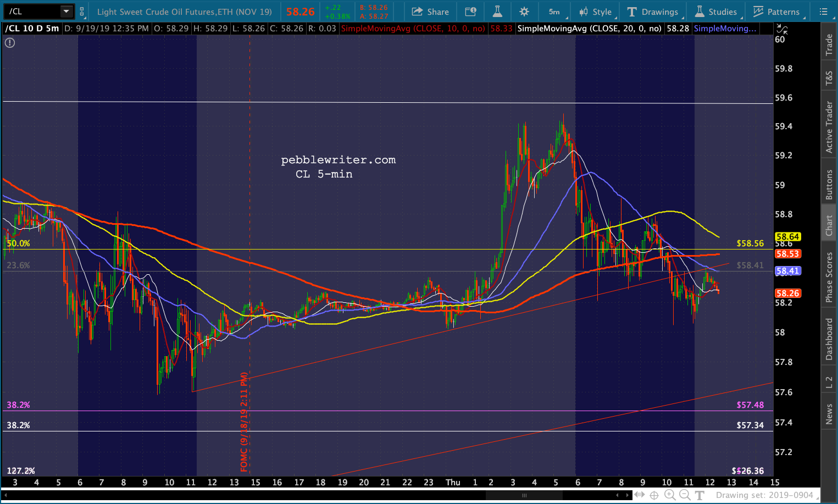Click the red 58.26 price bubble on axis
838x504 pixels.
point(787,293)
